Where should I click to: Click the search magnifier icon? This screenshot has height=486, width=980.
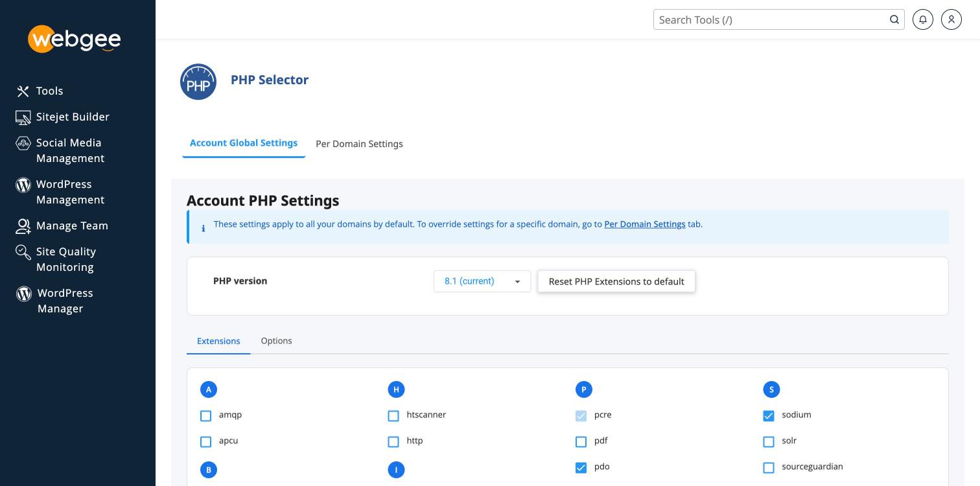(x=894, y=19)
